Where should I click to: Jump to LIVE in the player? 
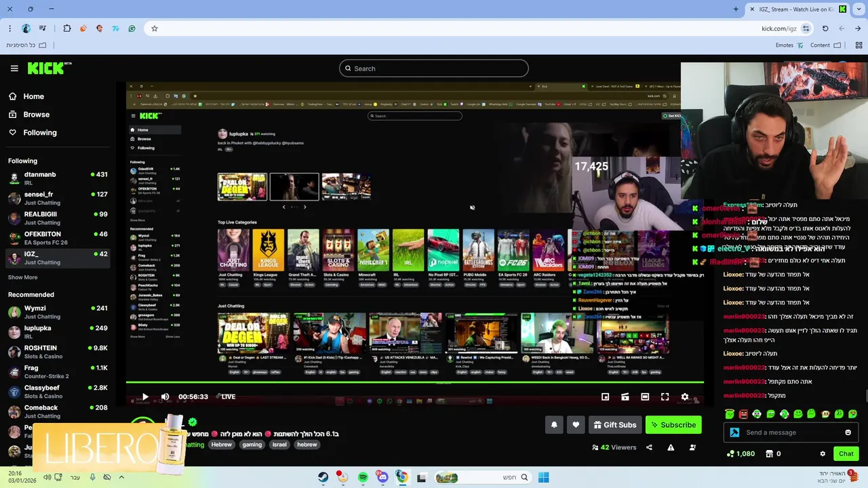click(226, 396)
